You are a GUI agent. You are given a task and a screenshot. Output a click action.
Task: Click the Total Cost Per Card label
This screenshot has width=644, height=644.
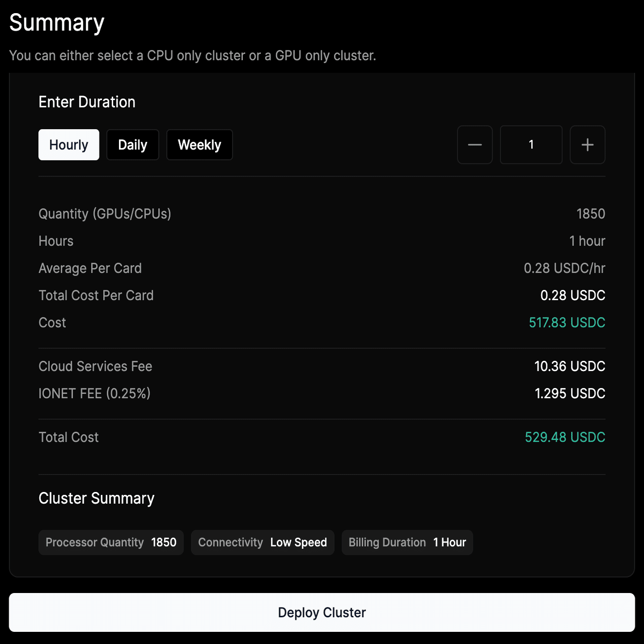[96, 295]
